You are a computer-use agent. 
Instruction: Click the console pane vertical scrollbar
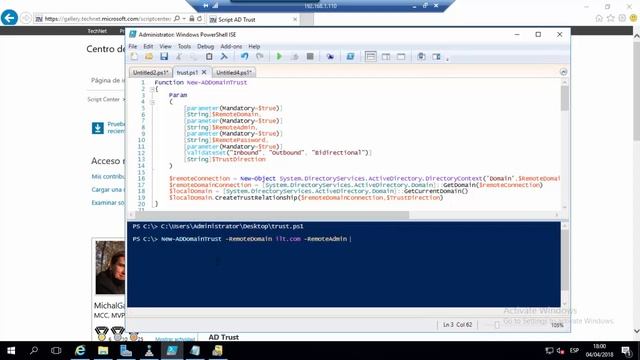click(x=565, y=264)
